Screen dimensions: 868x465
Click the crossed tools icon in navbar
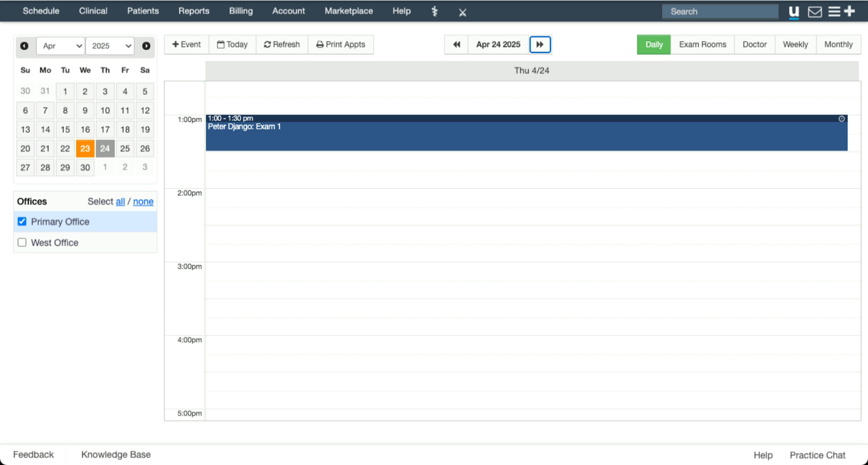[463, 12]
